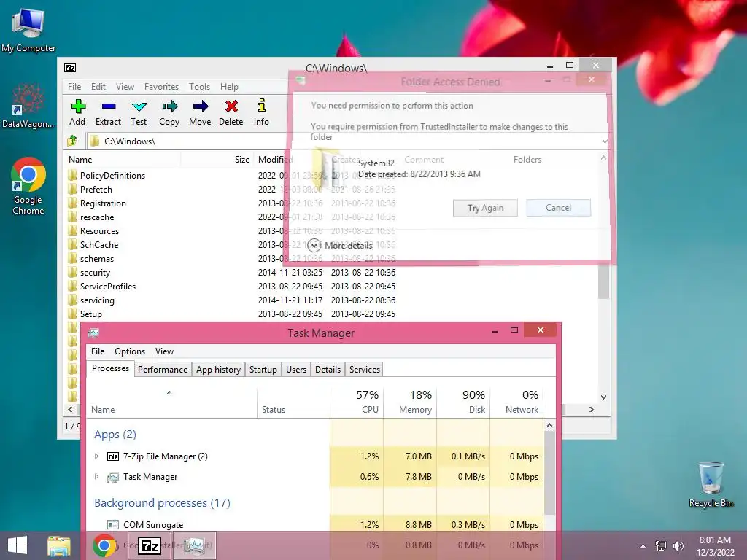Open the 7-Zip View menu
Image resolution: width=747 pixels, height=560 pixels.
(x=125, y=87)
